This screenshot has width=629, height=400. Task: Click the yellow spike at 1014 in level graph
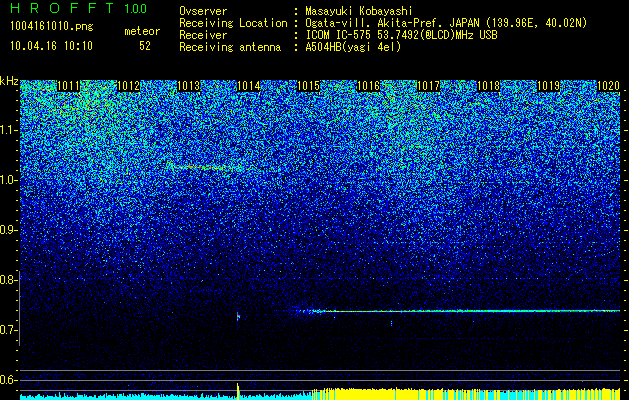pos(238,391)
